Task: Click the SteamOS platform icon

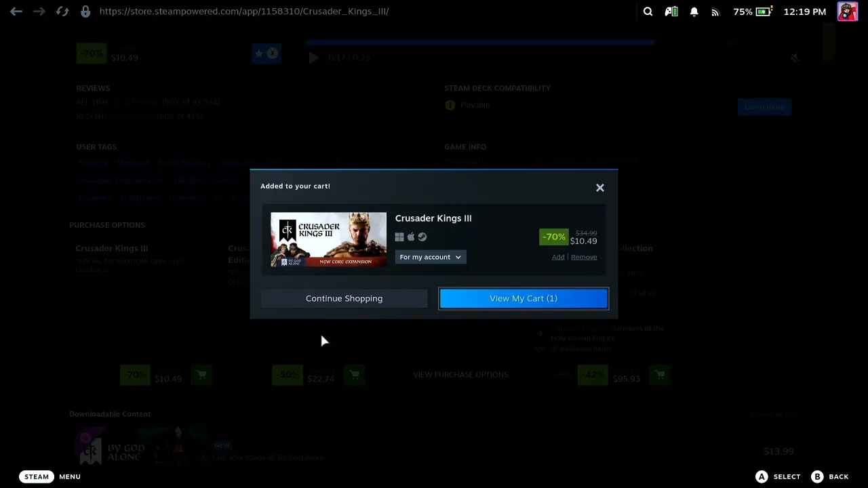Action: point(422,237)
